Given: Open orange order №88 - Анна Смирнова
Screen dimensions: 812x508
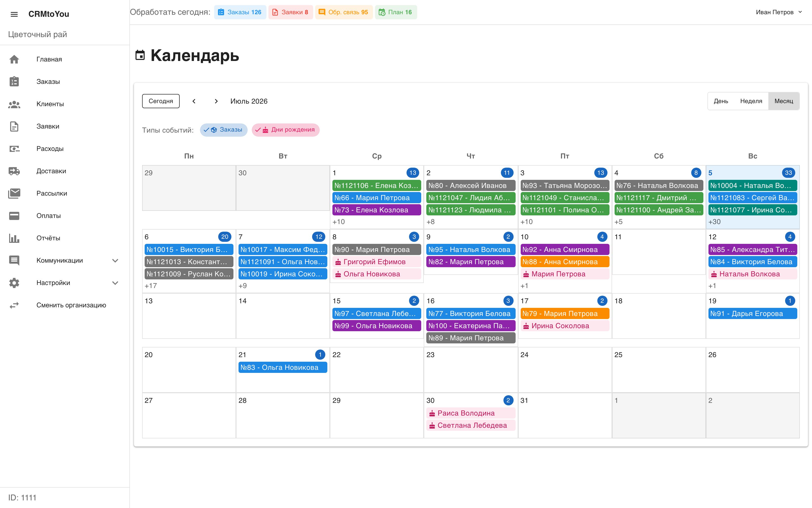Looking at the screenshot, I should pyautogui.click(x=565, y=262).
